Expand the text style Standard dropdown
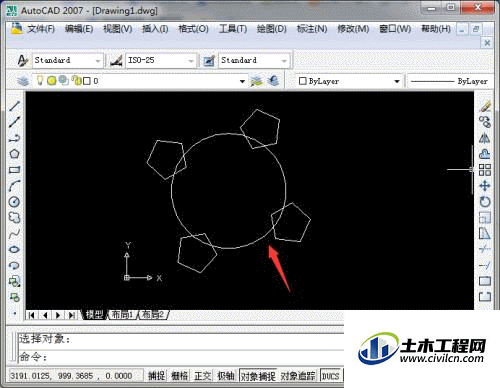 98,61
